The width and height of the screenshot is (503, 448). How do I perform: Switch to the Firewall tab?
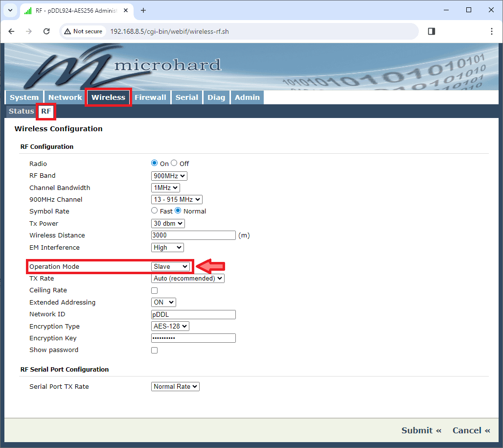click(150, 97)
